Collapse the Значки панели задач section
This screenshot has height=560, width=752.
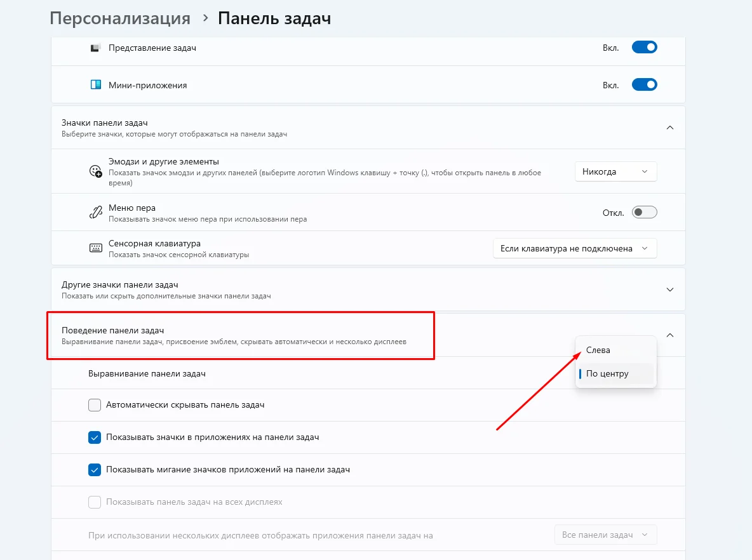pos(669,127)
